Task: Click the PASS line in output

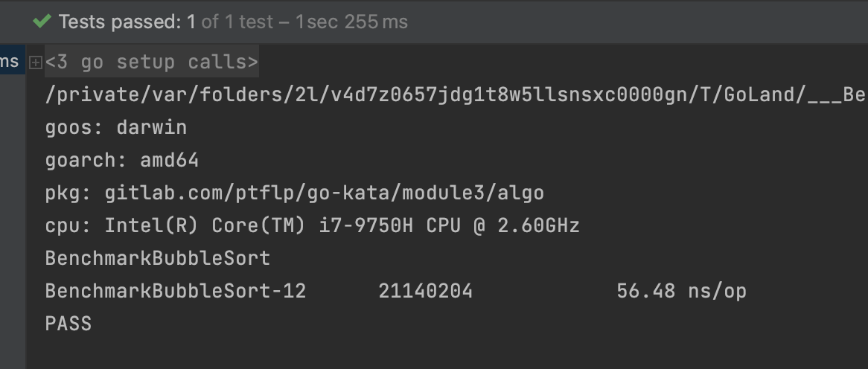Action: [68, 324]
